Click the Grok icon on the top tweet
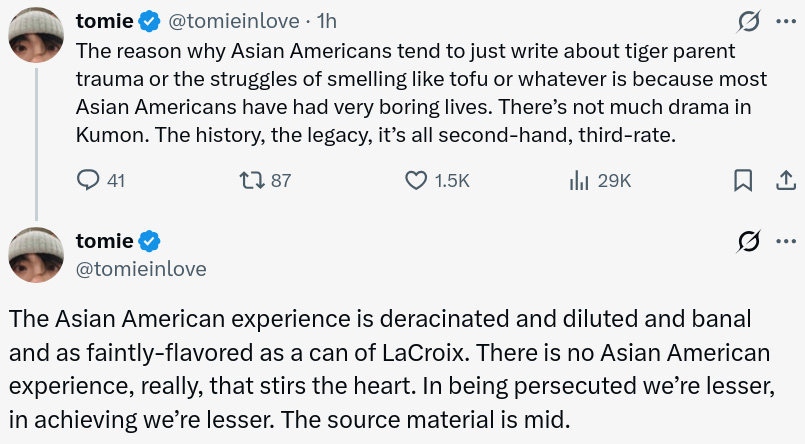 click(746, 20)
